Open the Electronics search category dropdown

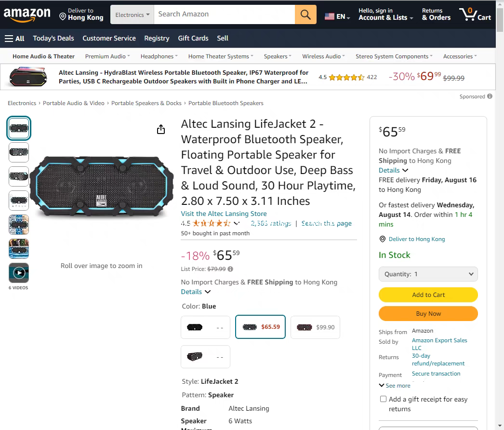(132, 14)
